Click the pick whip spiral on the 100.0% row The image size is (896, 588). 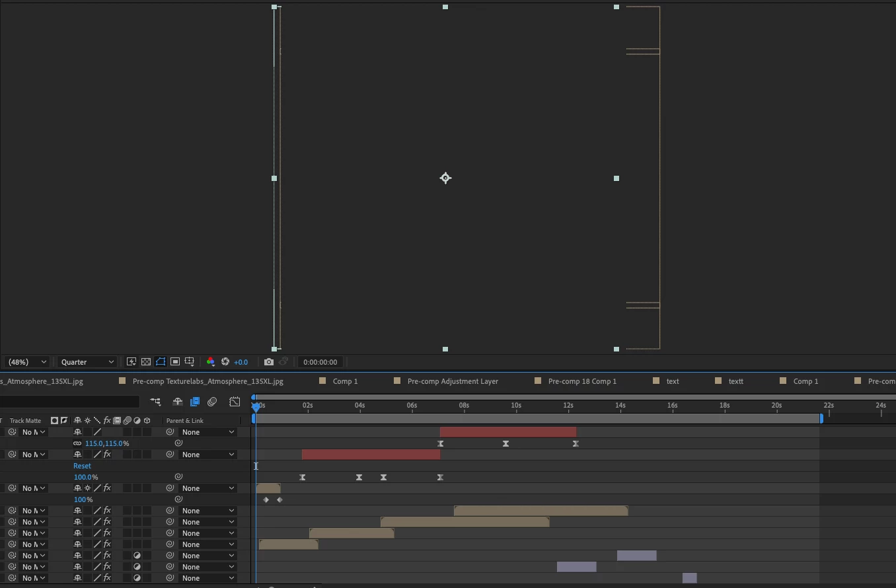[178, 477]
